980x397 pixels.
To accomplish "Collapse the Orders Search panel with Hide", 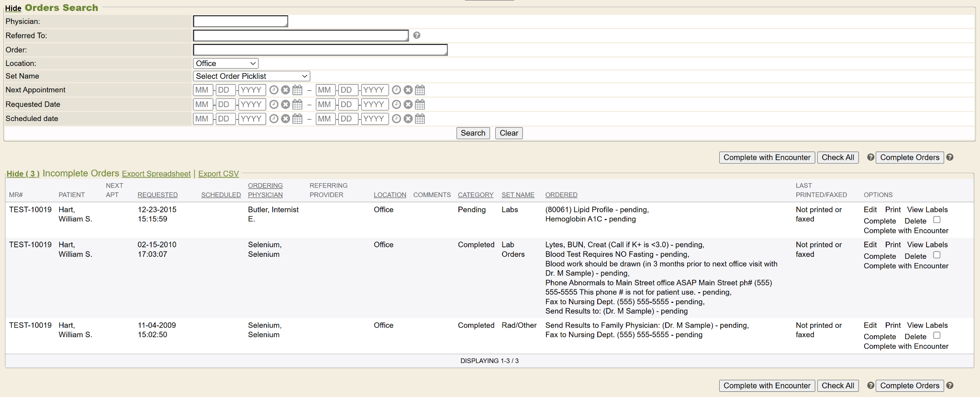I will click(13, 8).
